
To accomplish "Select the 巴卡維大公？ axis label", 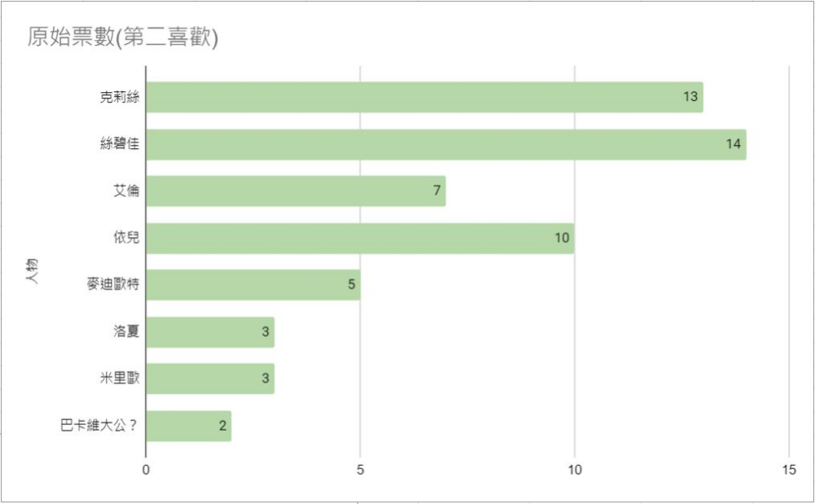I will click(99, 426).
